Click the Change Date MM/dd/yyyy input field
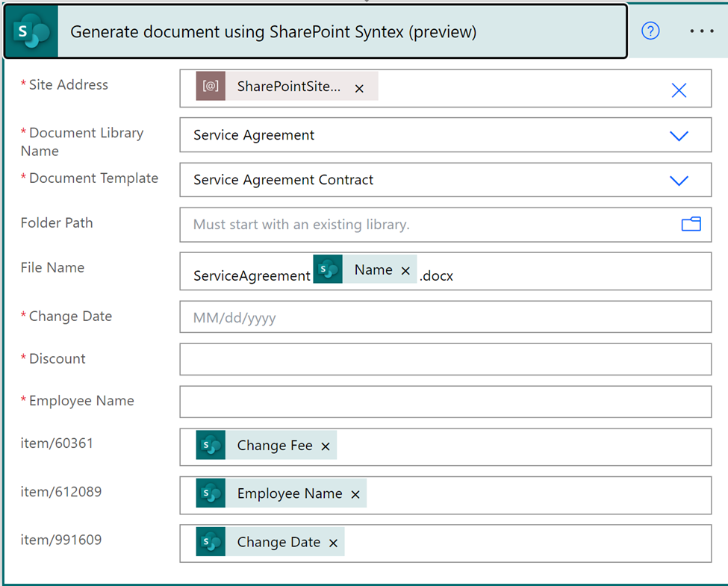Screen dimensions: 728x586 [445, 318]
